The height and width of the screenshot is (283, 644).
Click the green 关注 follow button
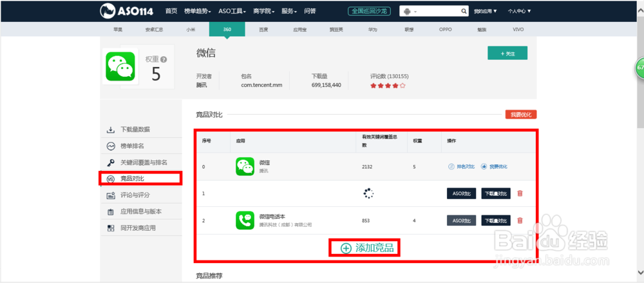507,54
